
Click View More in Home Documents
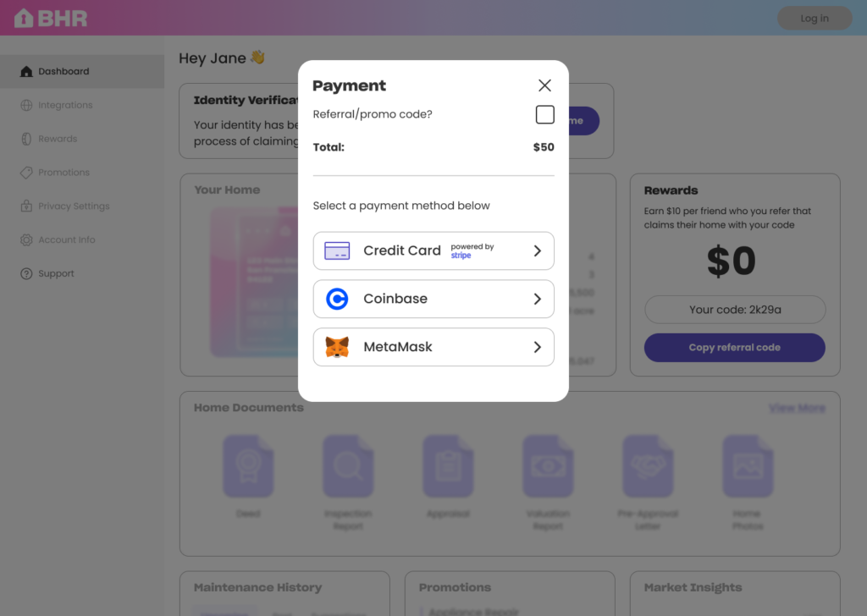797,409
